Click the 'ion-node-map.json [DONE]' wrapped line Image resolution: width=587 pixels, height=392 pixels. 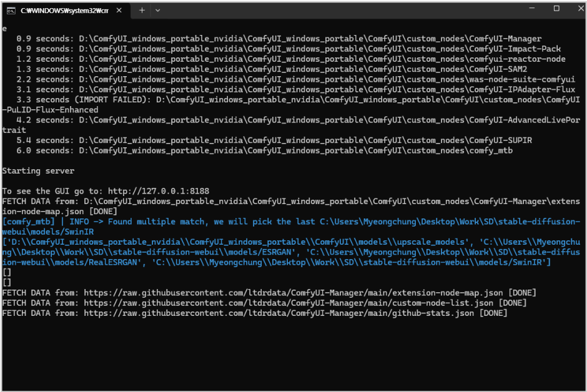click(59, 212)
